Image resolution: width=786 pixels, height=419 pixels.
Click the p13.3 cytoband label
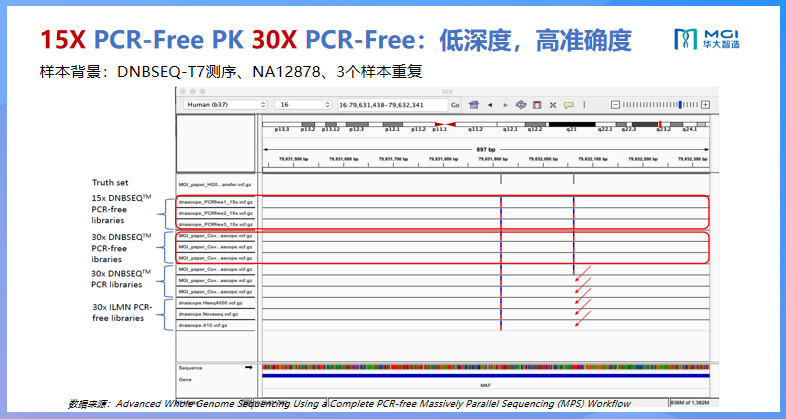[x=282, y=129]
